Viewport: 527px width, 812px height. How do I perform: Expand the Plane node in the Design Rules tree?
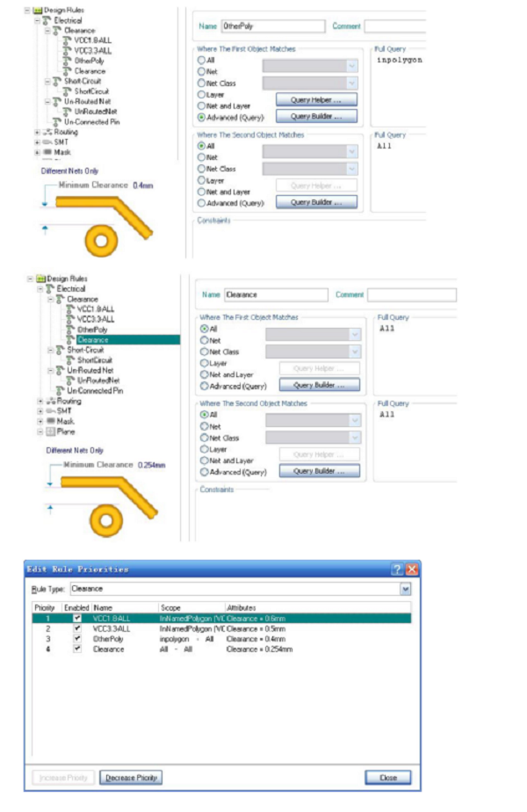38,431
